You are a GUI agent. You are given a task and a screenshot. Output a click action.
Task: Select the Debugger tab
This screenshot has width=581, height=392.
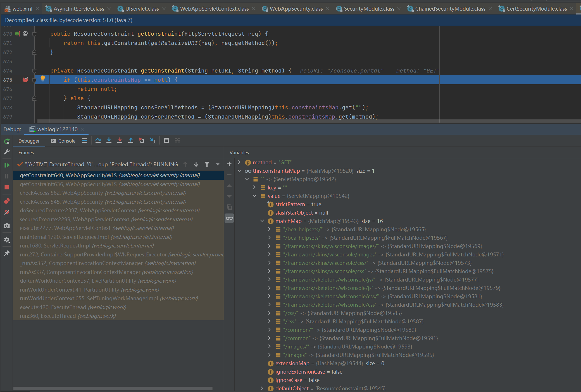click(x=29, y=141)
